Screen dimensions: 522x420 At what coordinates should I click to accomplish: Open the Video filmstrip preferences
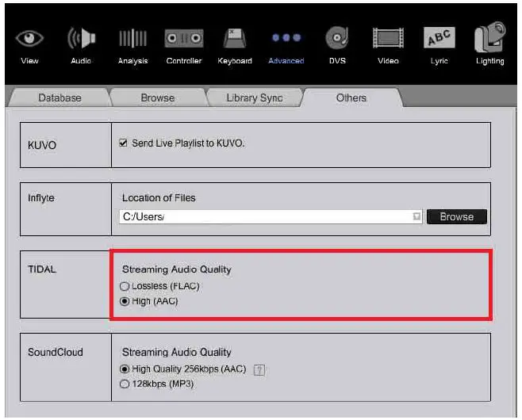click(388, 38)
